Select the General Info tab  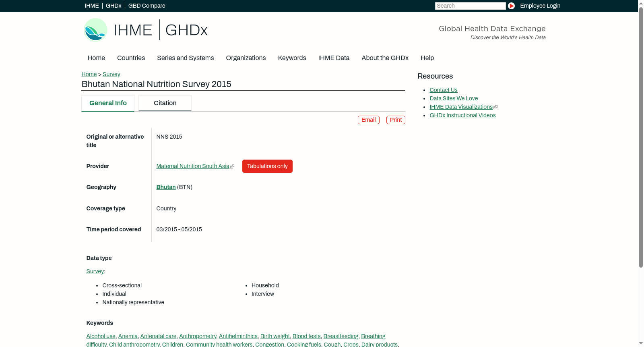108,103
